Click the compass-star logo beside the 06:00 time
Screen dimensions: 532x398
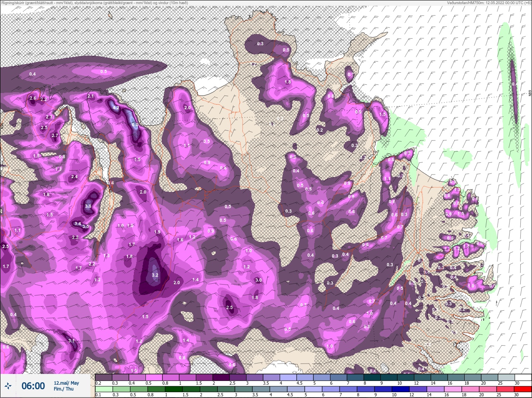(8, 386)
